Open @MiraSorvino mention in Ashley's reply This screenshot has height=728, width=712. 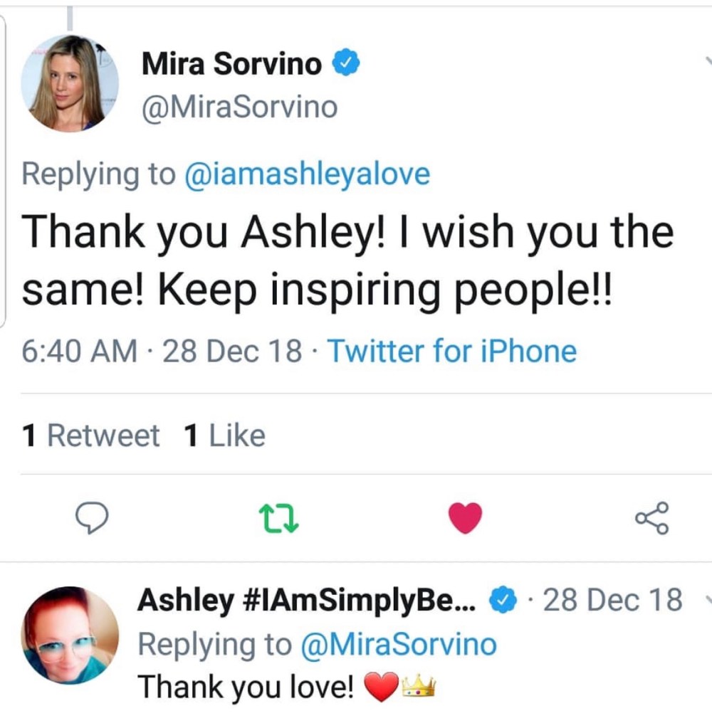click(x=399, y=644)
